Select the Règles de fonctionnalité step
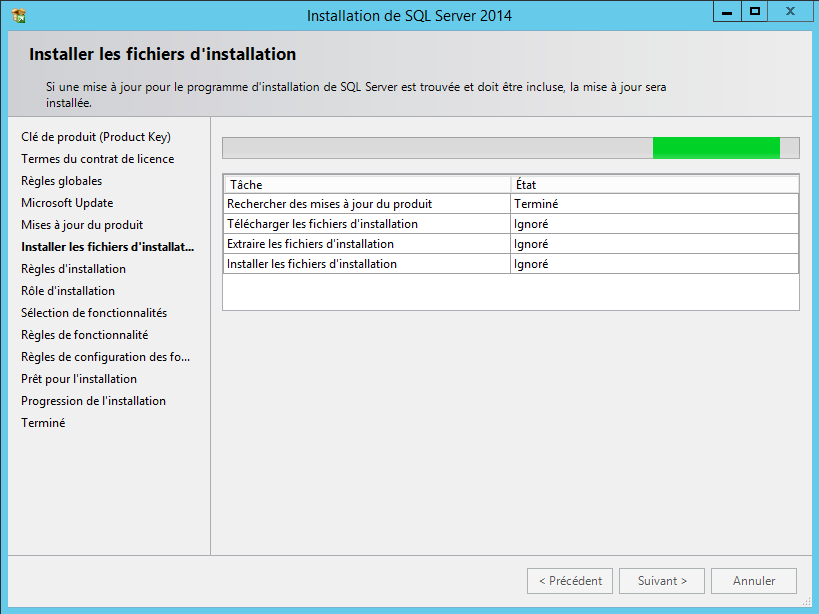The width and height of the screenshot is (819, 614). pos(85,335)
